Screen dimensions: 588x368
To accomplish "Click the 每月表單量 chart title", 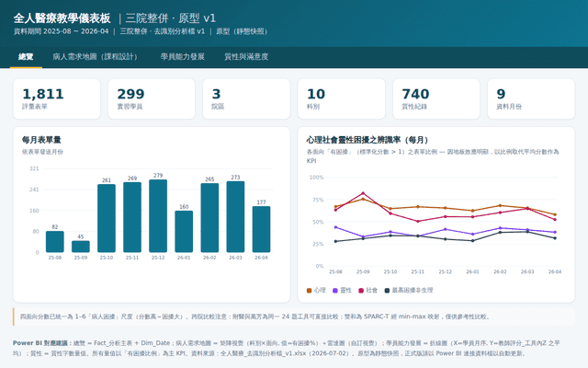I will [41, 140].
